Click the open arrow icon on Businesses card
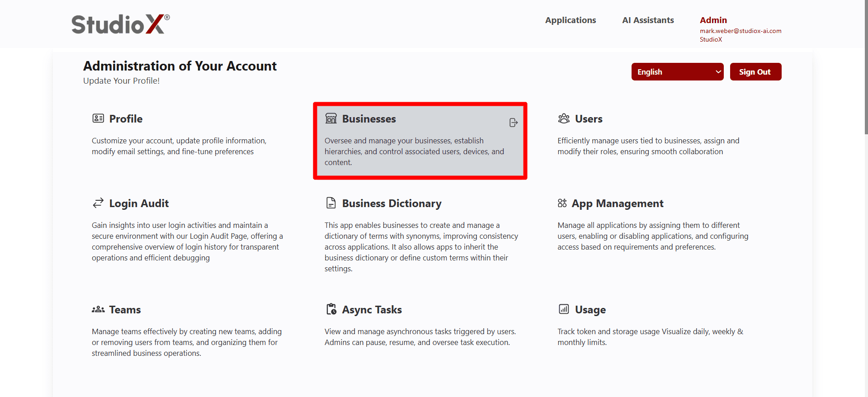The height and width of the screenshot is (397, 868). tap(513, 123)
